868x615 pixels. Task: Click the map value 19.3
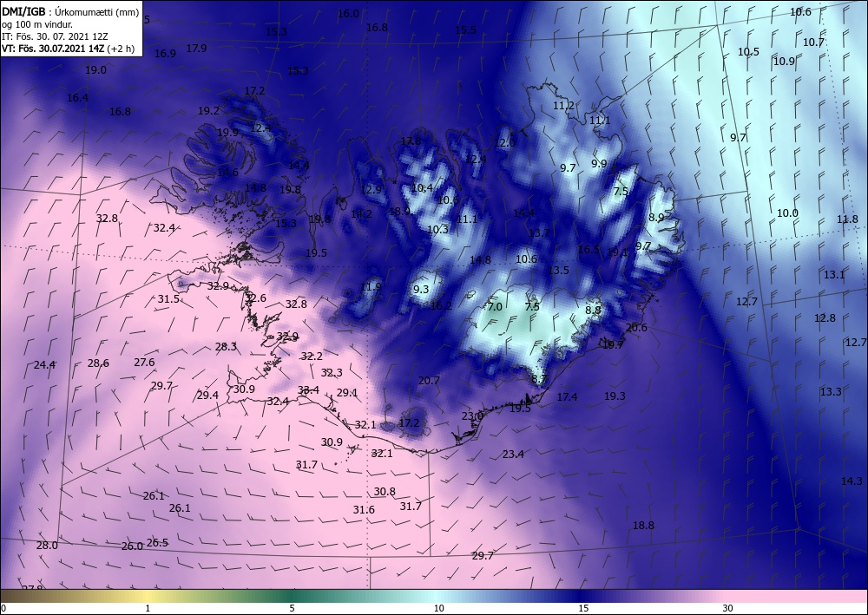[x=615, y=396]
